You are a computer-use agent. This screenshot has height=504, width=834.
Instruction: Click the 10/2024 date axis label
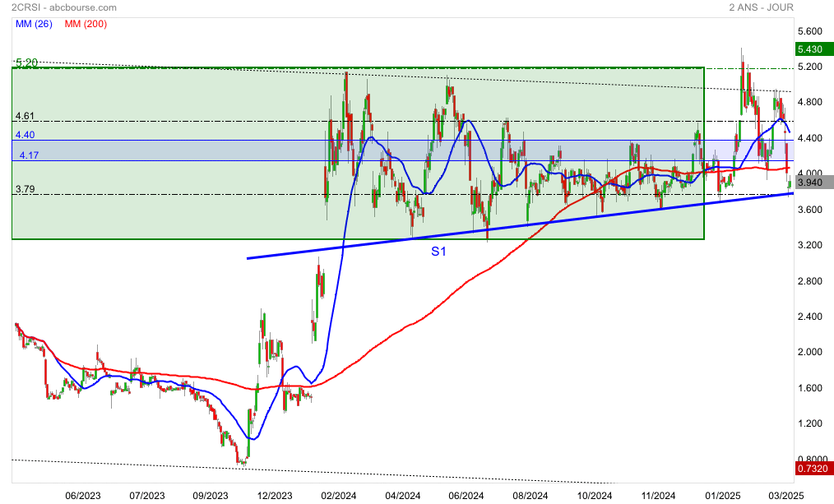click(595, 496)
